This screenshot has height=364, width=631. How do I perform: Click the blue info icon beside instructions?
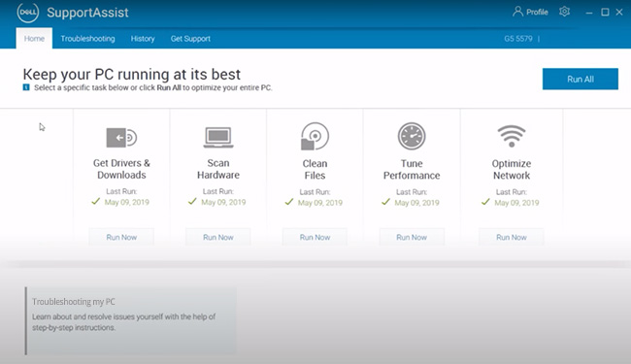pos(26,87)
